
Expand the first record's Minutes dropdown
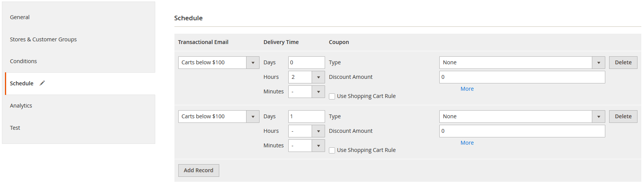point(318,92)
